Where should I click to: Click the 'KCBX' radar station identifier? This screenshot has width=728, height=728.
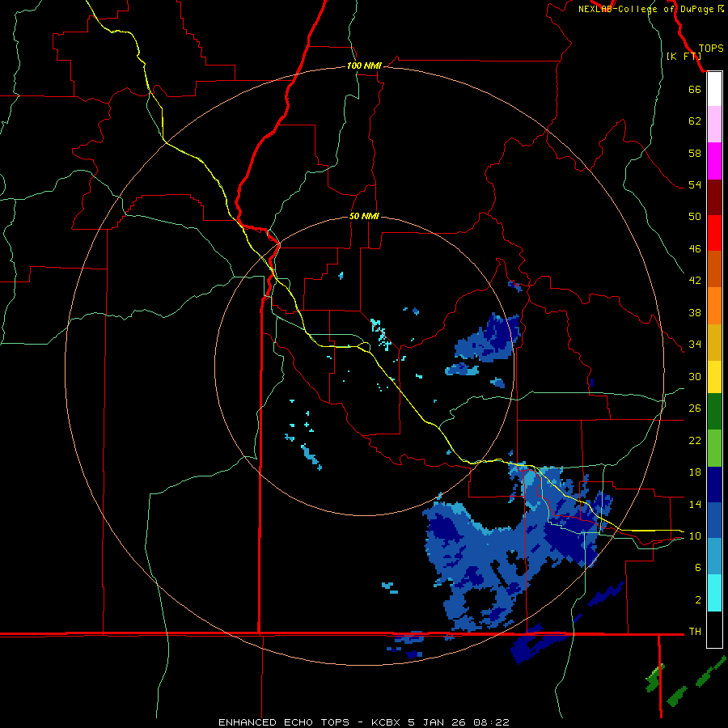point(387,722)
